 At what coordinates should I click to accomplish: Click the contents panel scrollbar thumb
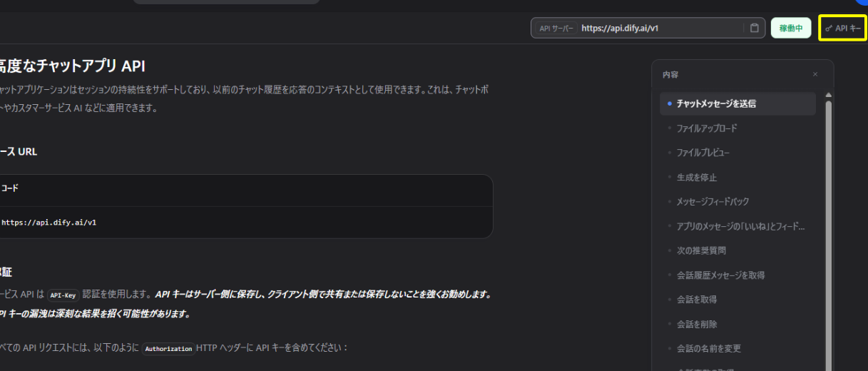(828, 235)
